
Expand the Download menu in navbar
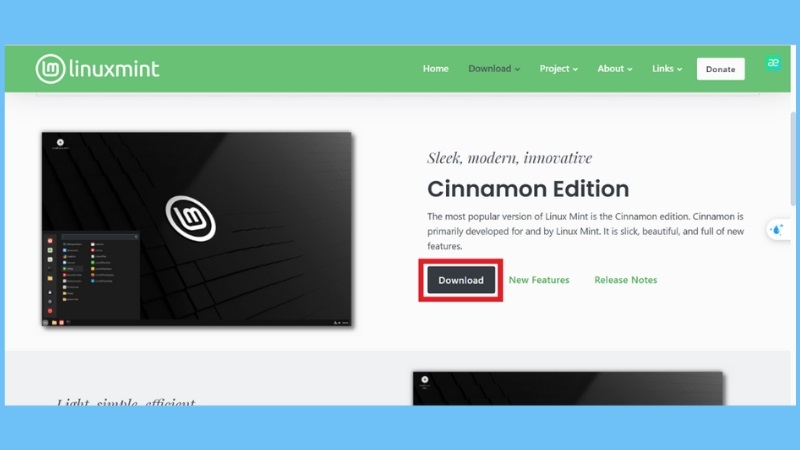pos(494,68)
